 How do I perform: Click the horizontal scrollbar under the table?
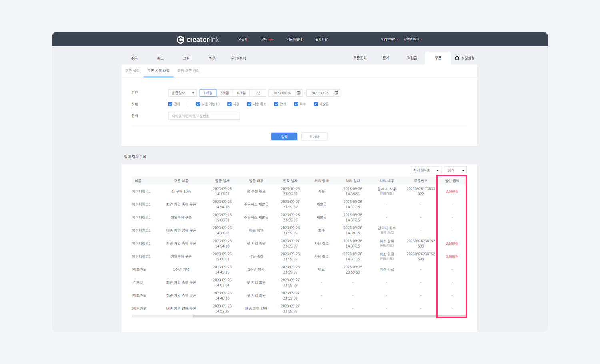(314, 316)
